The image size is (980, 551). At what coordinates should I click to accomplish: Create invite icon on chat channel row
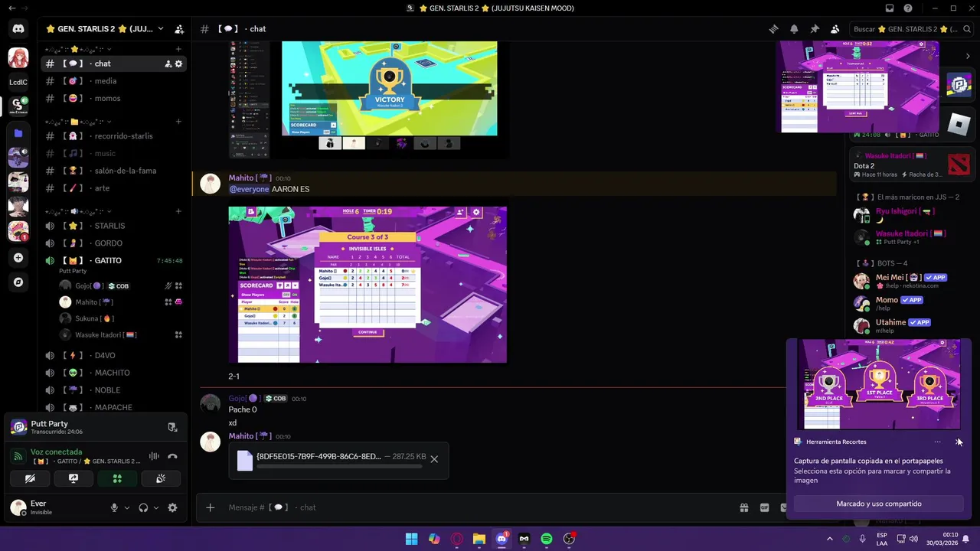tap(168, 64)
